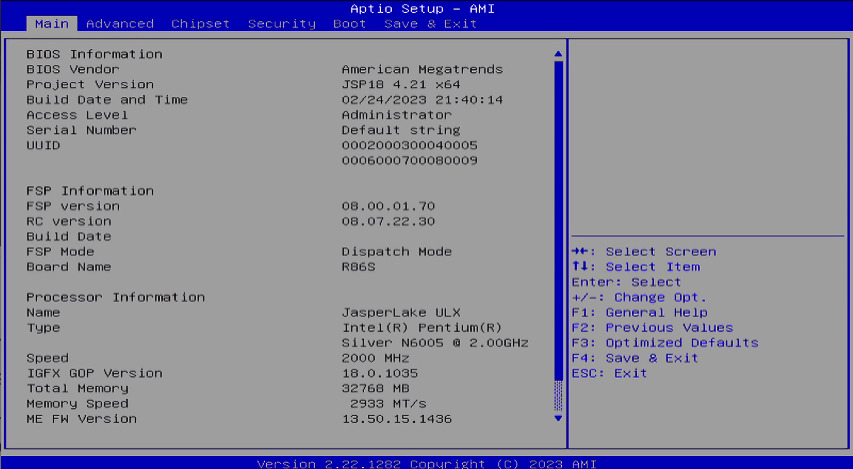The width and height of the screenshot is (853, 469).
Task: Select the FSP Mode label
Action: point(60,252)
